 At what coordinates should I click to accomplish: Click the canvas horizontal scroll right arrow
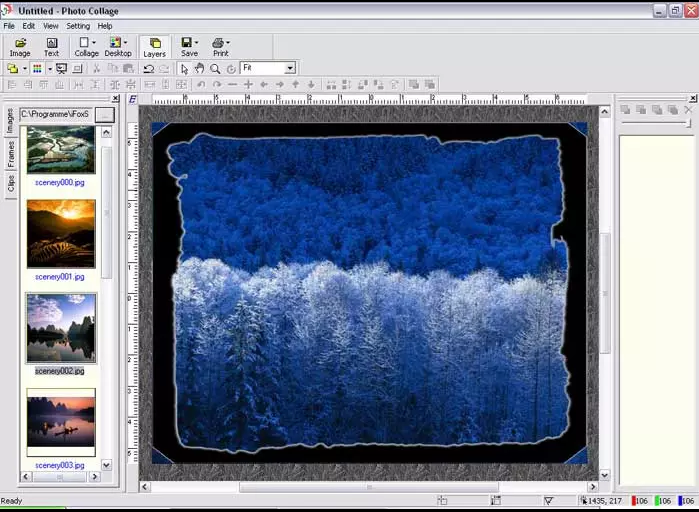pyautogui.click(x=592, y=487)
